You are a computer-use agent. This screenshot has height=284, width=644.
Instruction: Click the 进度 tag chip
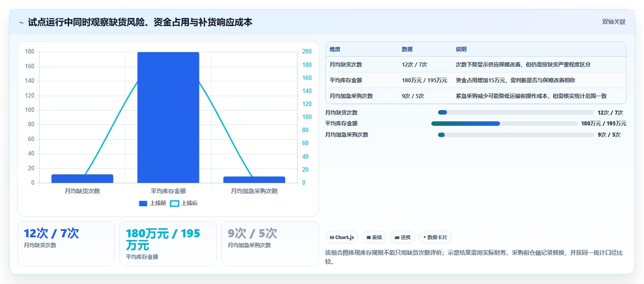tap(403, 237)
